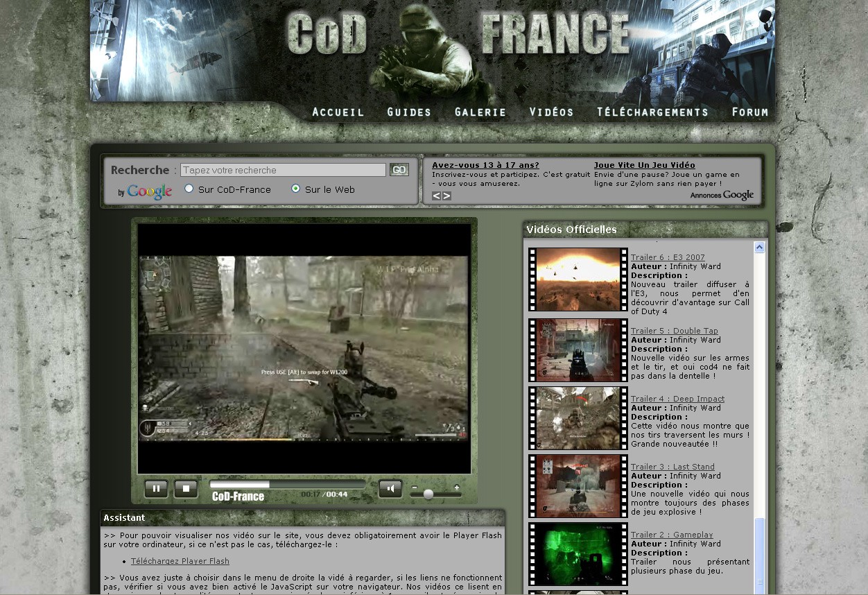Open the Guides menu
Viewport: 868px width, 595px height.
[409, 112]
